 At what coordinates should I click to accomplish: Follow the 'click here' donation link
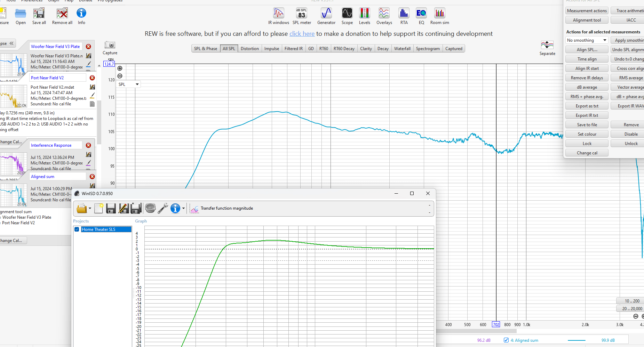pos(302,34)
